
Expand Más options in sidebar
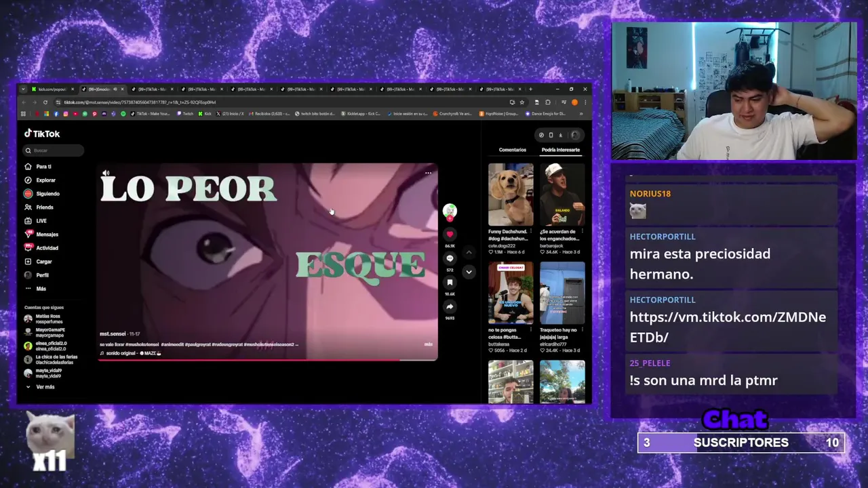pos(35,289)
